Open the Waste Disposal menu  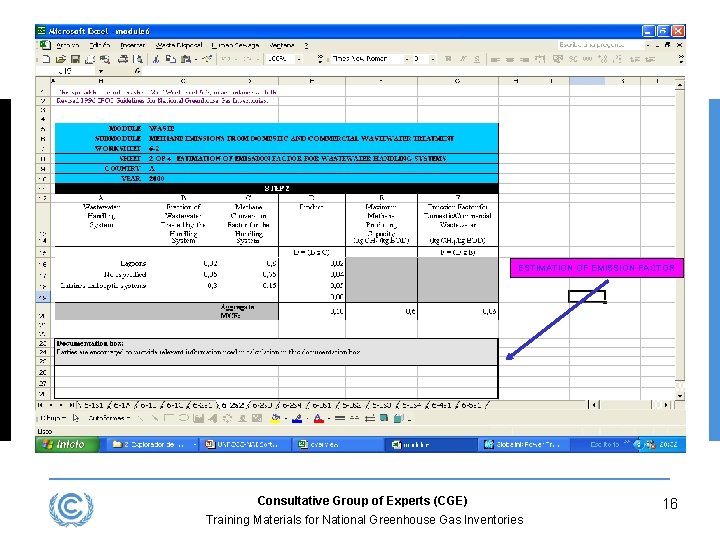(179, 45)
